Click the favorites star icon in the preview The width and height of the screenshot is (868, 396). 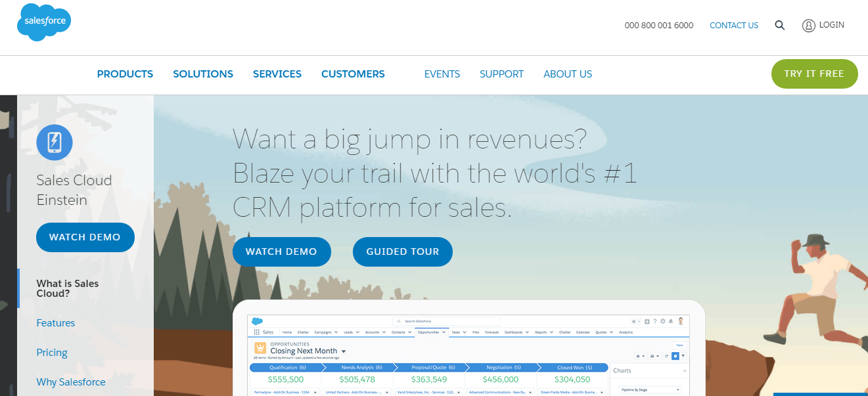[635, 321]
